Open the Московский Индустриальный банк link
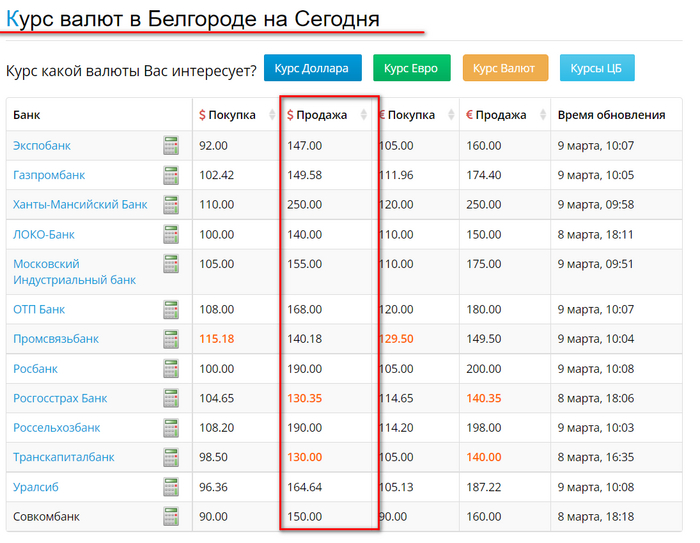 tap(75, 272)
